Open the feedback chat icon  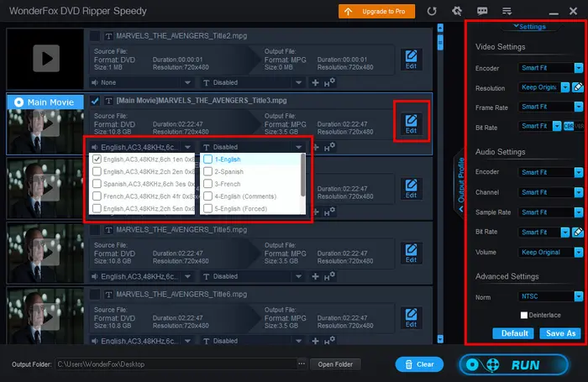pyautogui.click(x=482, y=11)
